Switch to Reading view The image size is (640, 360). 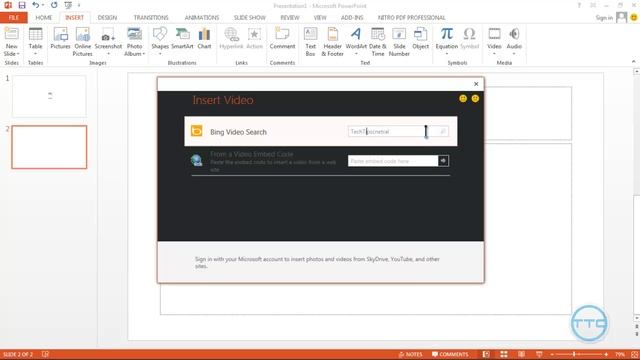pos(521,354)
